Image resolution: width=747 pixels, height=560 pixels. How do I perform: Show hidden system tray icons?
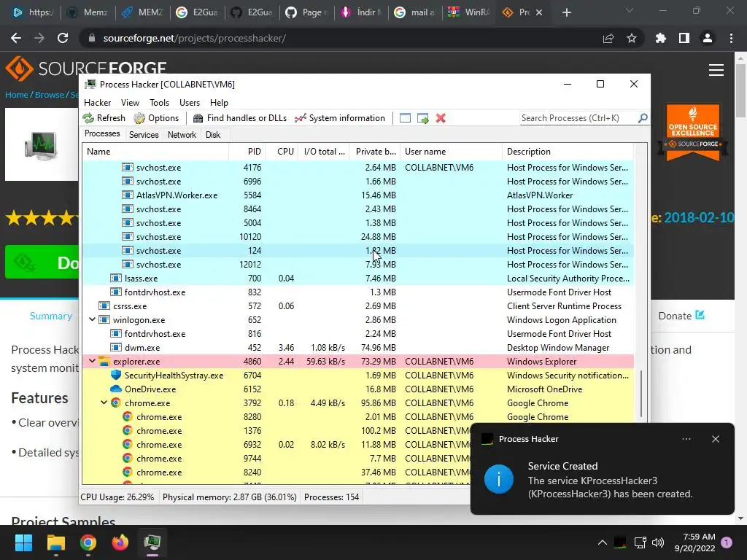(x=602, y=542)
